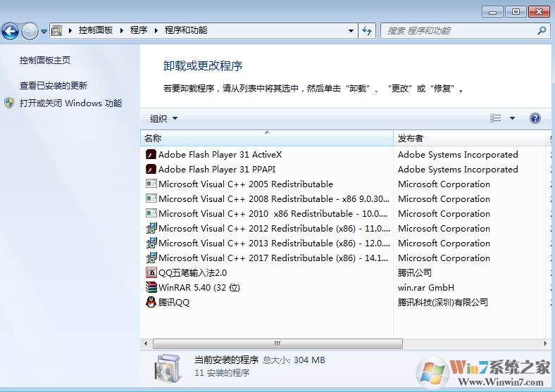Sort by the 名称 column header
Screen dimensions: 555x392
(267, 139)
